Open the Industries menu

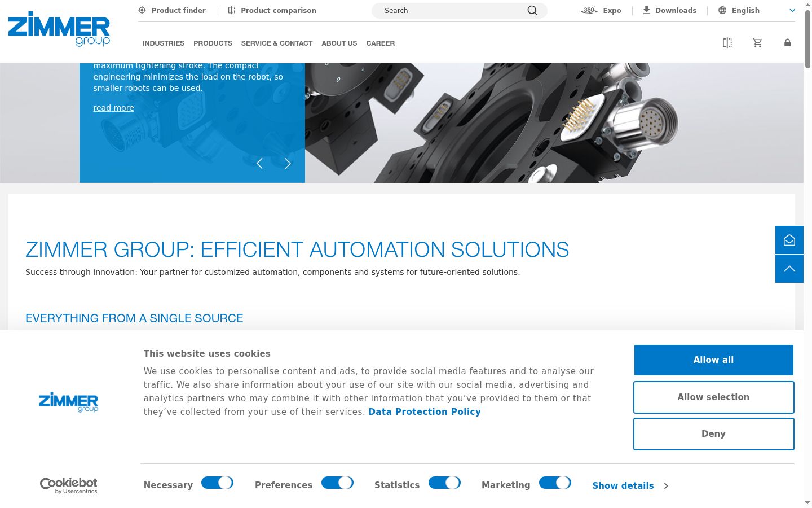tap(164, 43)
